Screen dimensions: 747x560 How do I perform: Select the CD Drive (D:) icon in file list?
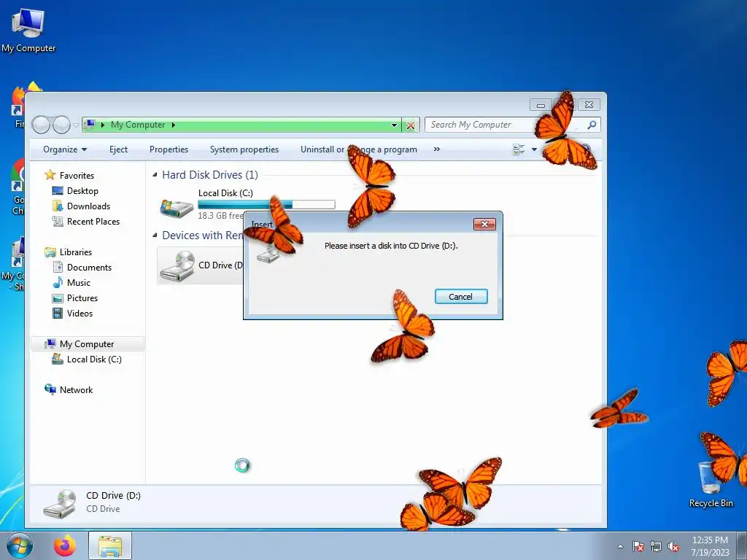(x=177, y=265)
